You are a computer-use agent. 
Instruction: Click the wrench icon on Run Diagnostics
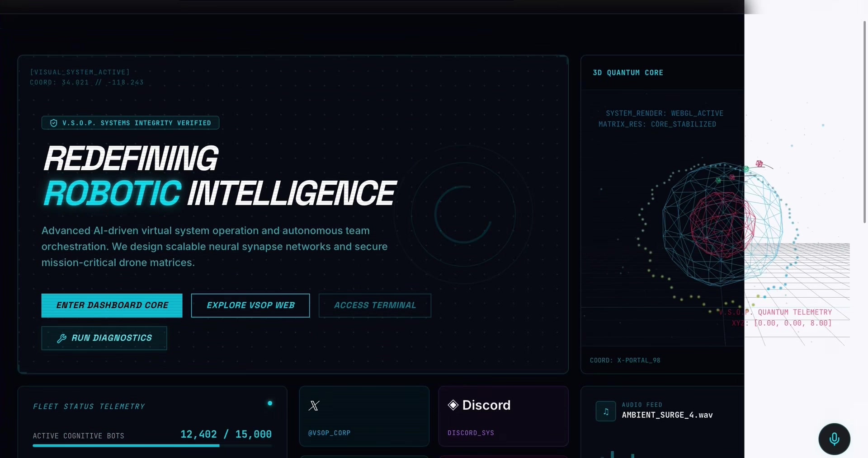click(62, 338)
